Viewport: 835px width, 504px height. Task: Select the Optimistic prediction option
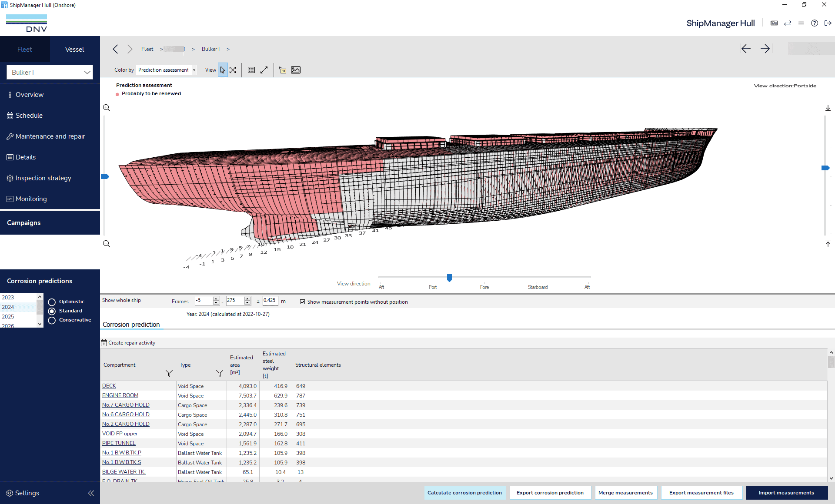pos(52,302)
